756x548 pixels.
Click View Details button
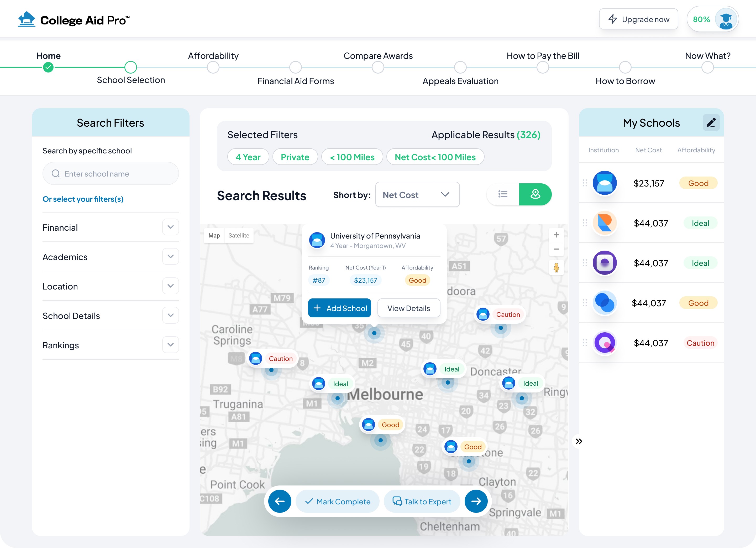click(409, 308)
